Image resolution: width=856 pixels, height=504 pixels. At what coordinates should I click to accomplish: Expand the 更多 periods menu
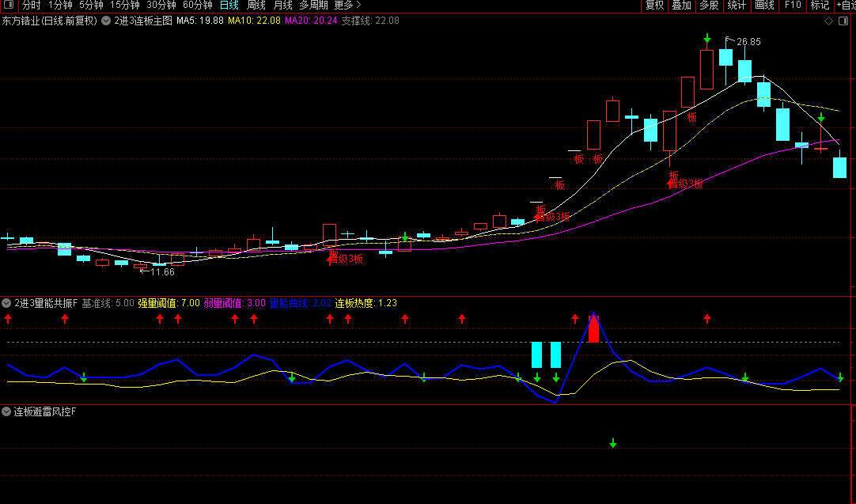[348, 5]
